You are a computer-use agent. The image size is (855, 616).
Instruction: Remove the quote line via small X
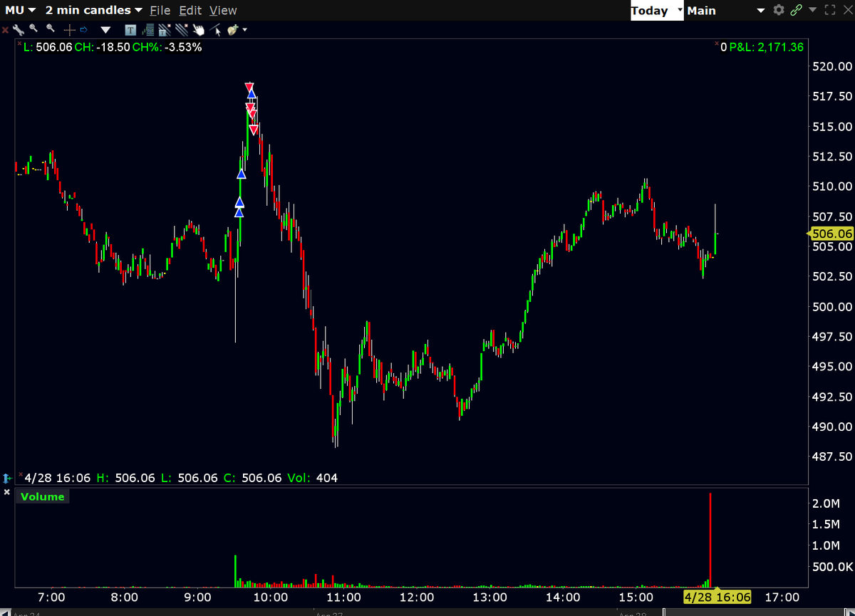coord(19,44)
